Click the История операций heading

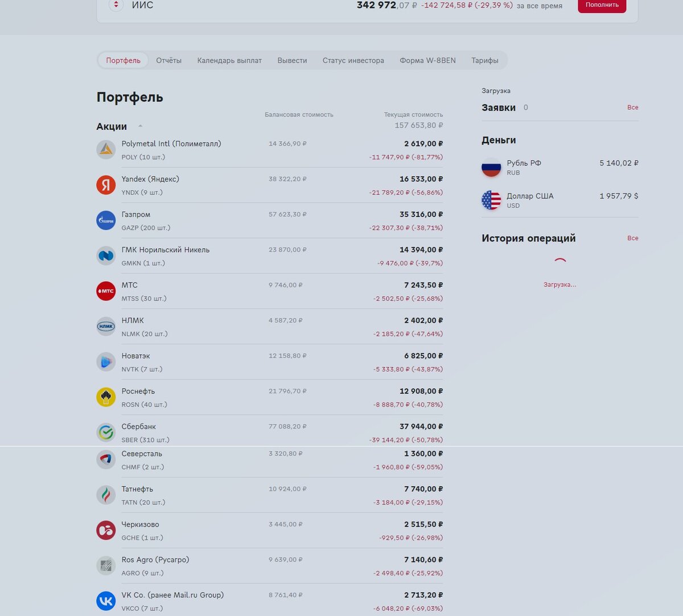[x=529, y=238]
